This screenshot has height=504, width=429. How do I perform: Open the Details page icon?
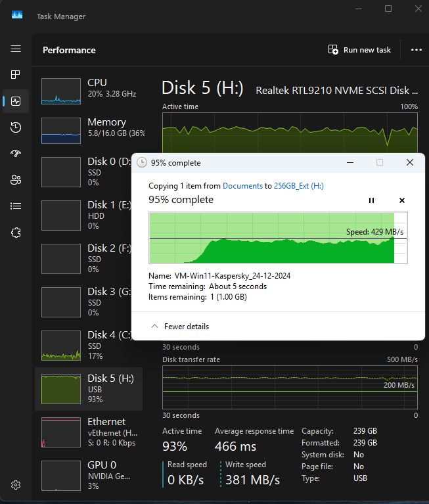(x=16, y=206)
